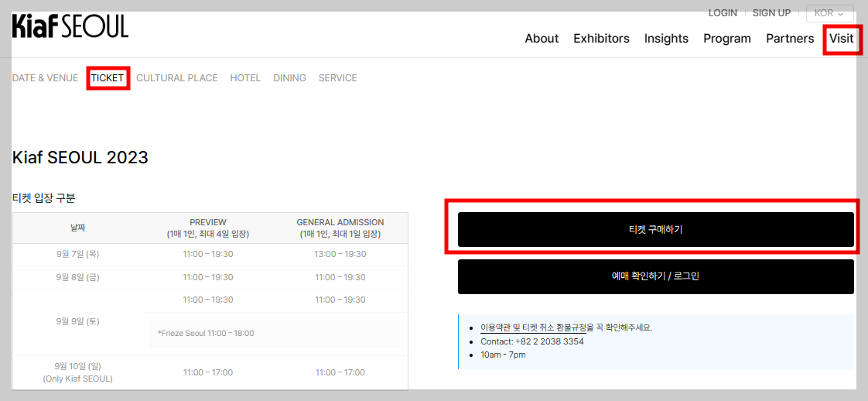Click the PREVIEW column header

click(208, 228)
